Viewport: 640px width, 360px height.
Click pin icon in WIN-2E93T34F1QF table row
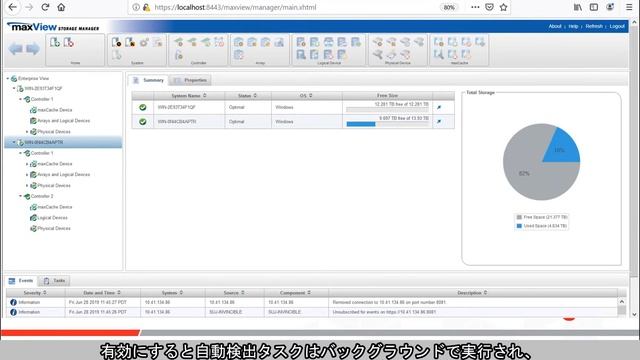[x=439, y=107]
